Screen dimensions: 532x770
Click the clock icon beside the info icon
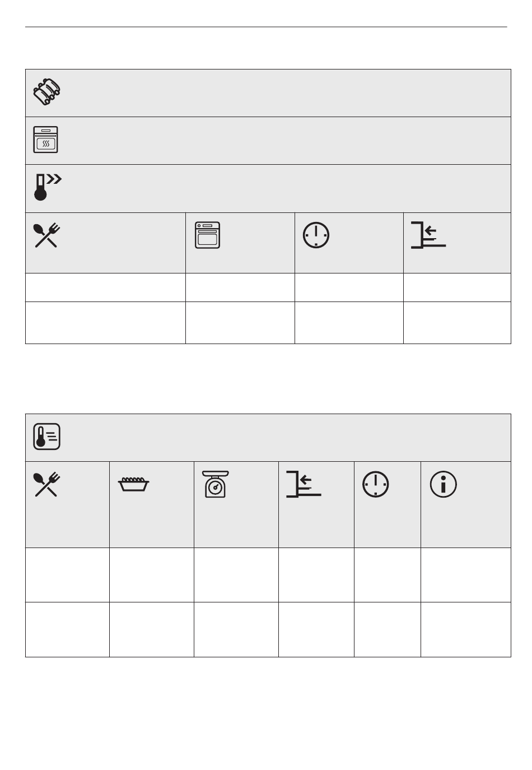tap(376, 484)
